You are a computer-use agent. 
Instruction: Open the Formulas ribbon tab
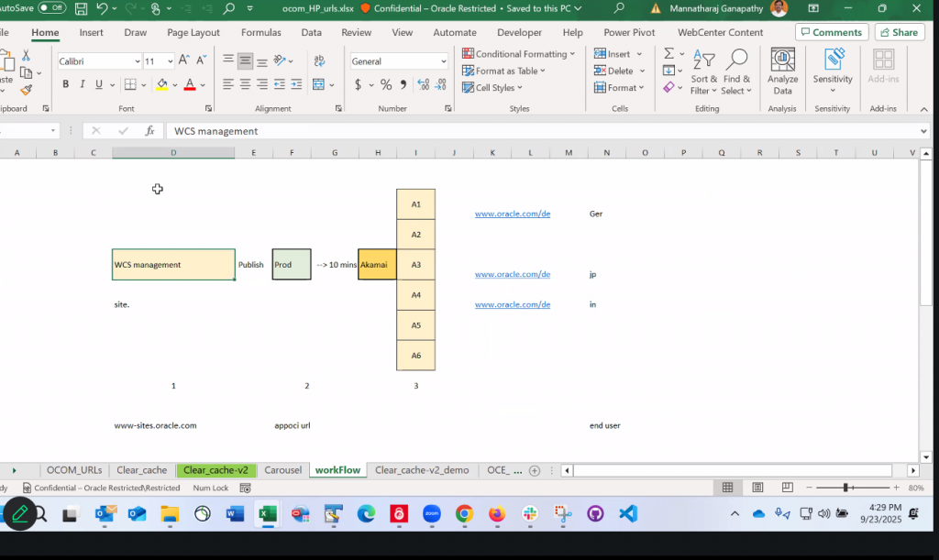coord(261,32)
